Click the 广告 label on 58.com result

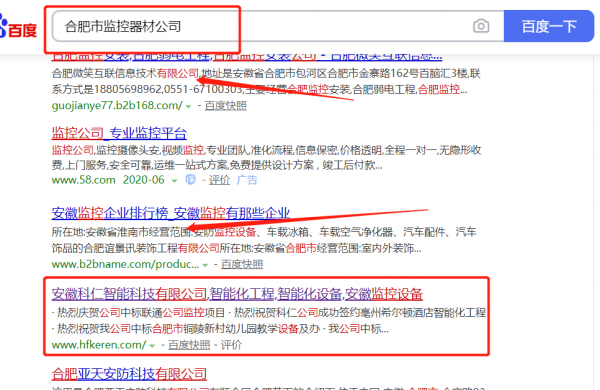pyautogui.click(x=247, y=180)
